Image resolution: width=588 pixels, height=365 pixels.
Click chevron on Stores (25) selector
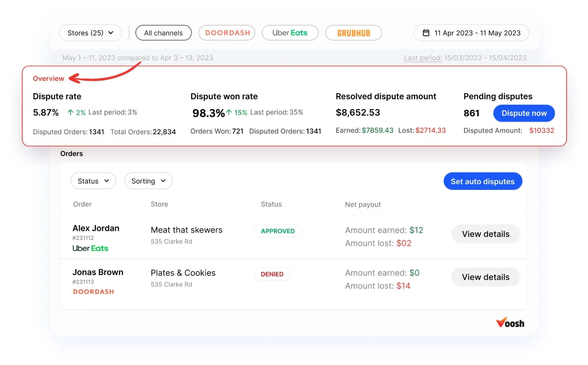[111, 33]
